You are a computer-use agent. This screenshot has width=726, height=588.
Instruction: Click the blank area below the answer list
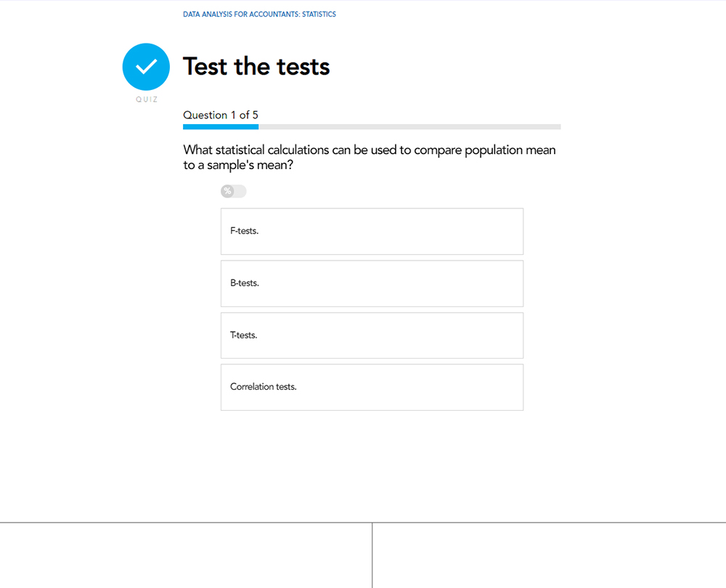(x=372, y=465)
